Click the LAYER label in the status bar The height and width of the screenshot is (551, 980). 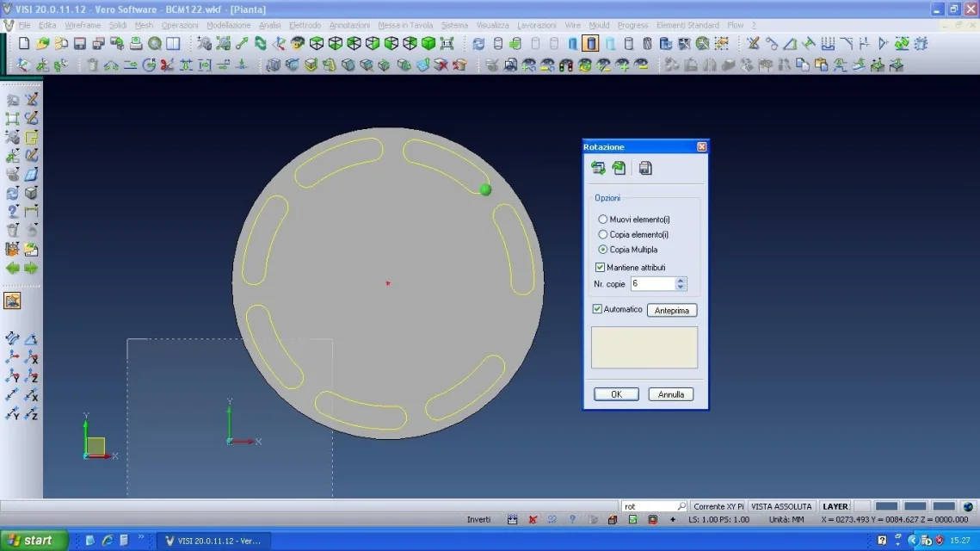coord(835,506)
